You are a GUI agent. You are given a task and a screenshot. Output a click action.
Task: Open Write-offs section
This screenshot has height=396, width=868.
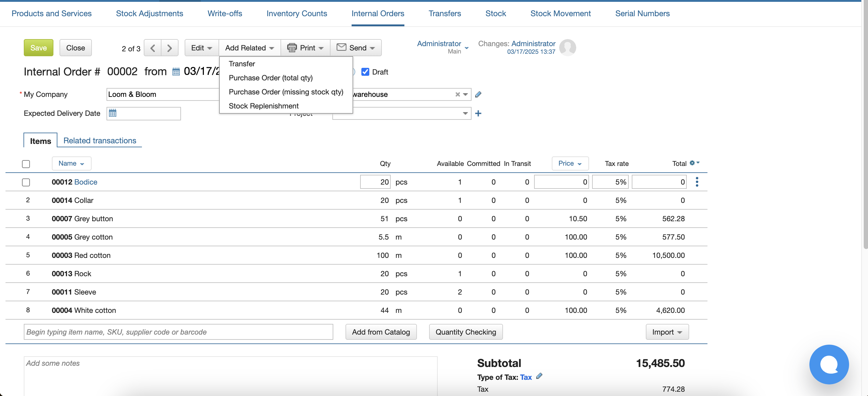pyautogui.click(x=225, y=13)
